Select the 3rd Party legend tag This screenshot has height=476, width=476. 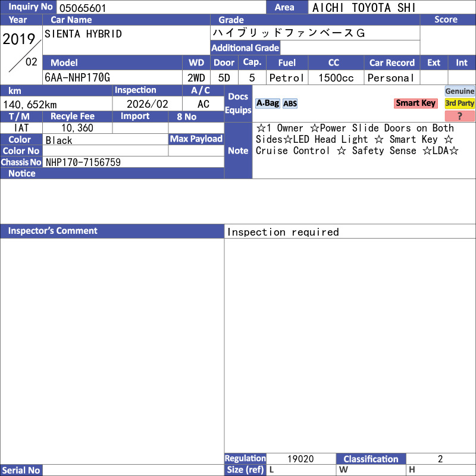click(x=460, y=103)
